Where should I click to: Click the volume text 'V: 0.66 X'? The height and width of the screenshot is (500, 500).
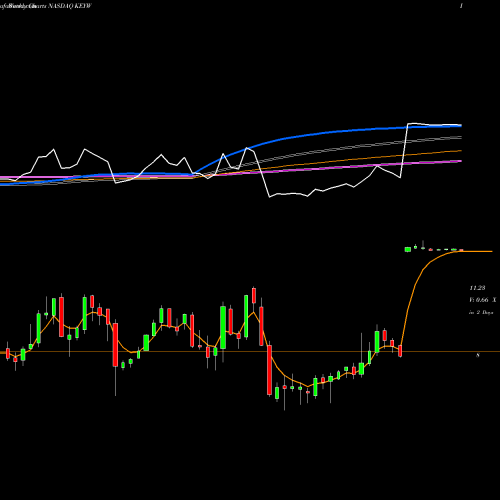[x=483, y=300]
